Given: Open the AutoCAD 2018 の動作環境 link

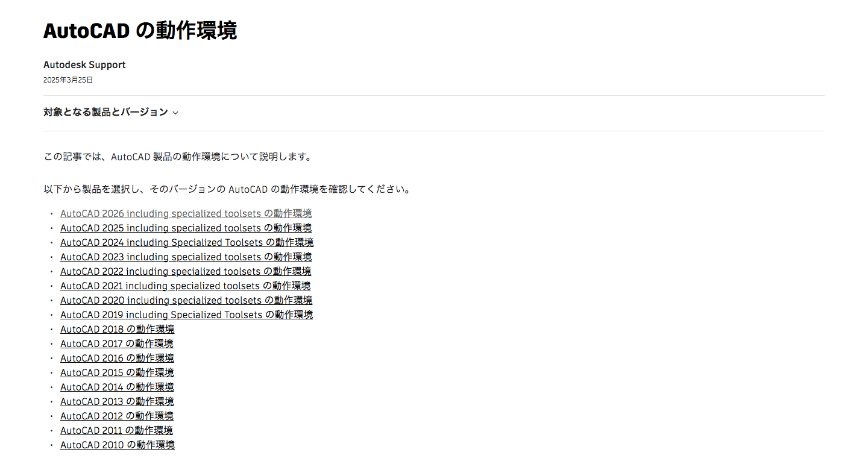Looking at the screenshot, I should coord(117,329).
